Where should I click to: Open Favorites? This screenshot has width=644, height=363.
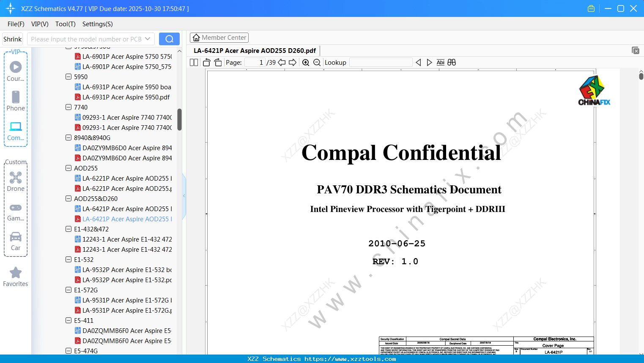[16, 277]
